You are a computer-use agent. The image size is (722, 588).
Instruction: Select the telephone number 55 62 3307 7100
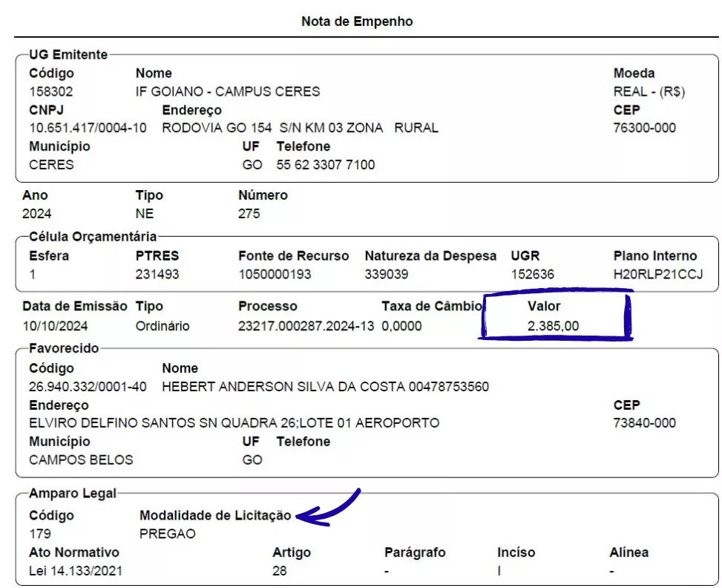[326, 165]
